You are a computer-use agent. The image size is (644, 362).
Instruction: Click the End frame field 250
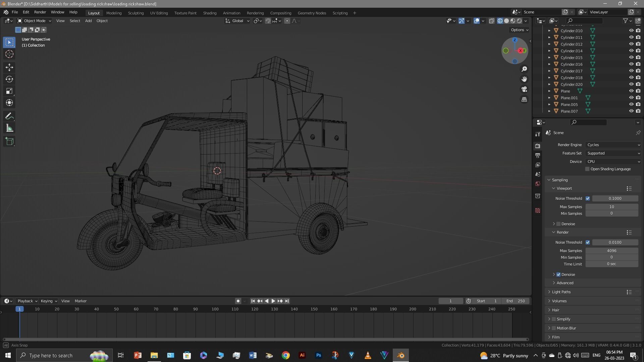(516, 301)
